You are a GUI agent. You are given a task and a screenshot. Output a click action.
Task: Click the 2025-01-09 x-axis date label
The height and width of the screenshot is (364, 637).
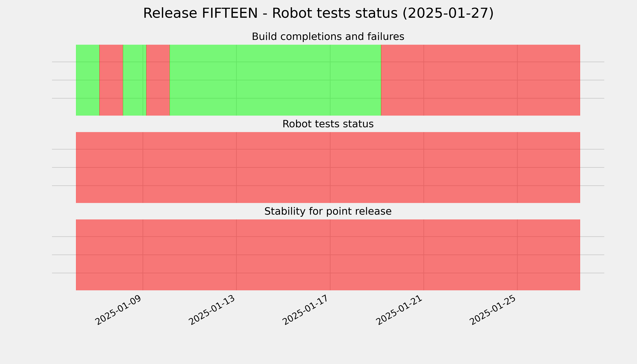pos(118,310)
